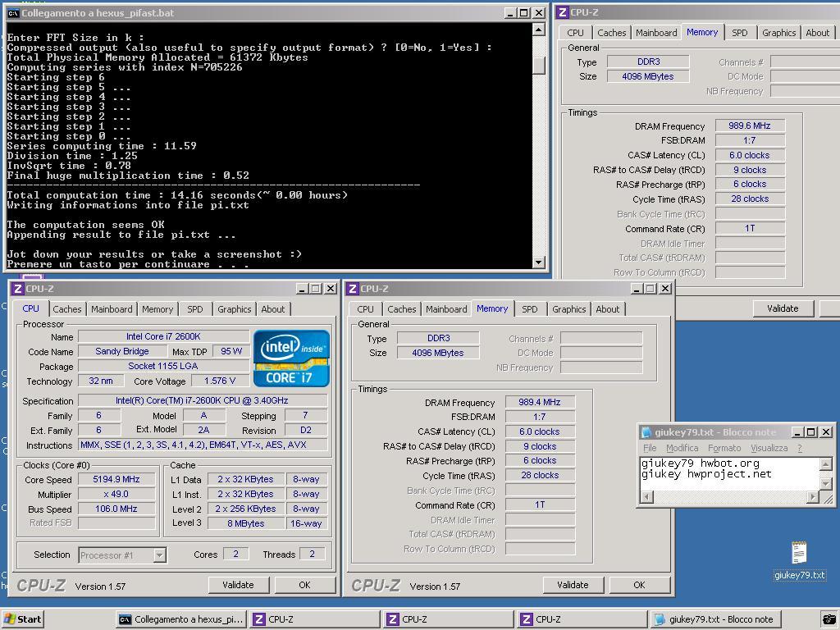Activate the third CPU-Z taskbar button
Image resolution: width=840 pixels, height=630 pixels.
click(582, 619)
